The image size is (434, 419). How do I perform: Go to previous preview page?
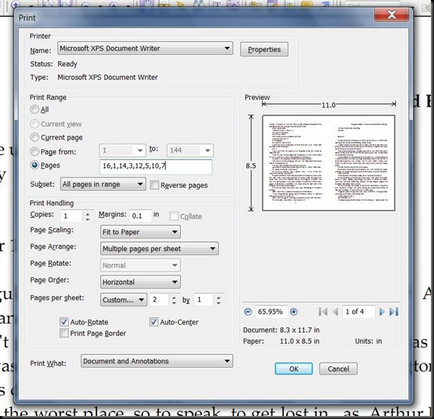coord(336,312)
